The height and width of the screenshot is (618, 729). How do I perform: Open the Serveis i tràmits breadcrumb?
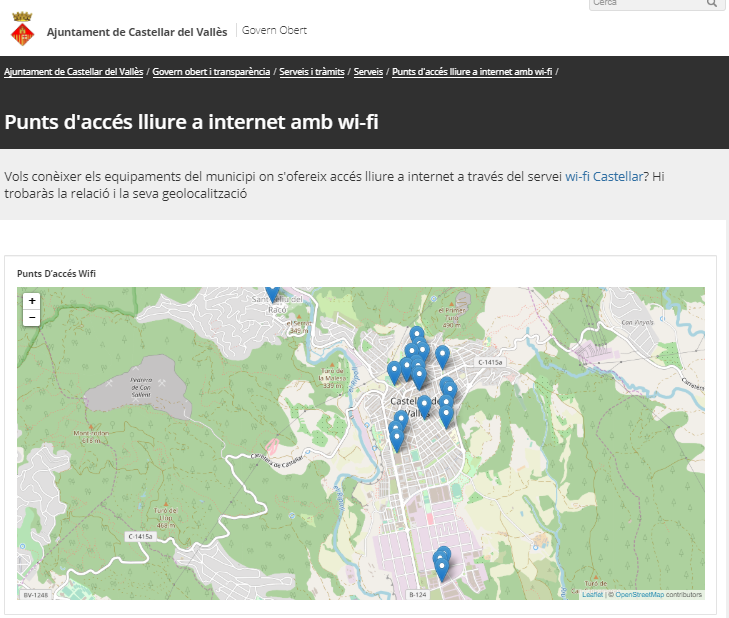(312, 72)
